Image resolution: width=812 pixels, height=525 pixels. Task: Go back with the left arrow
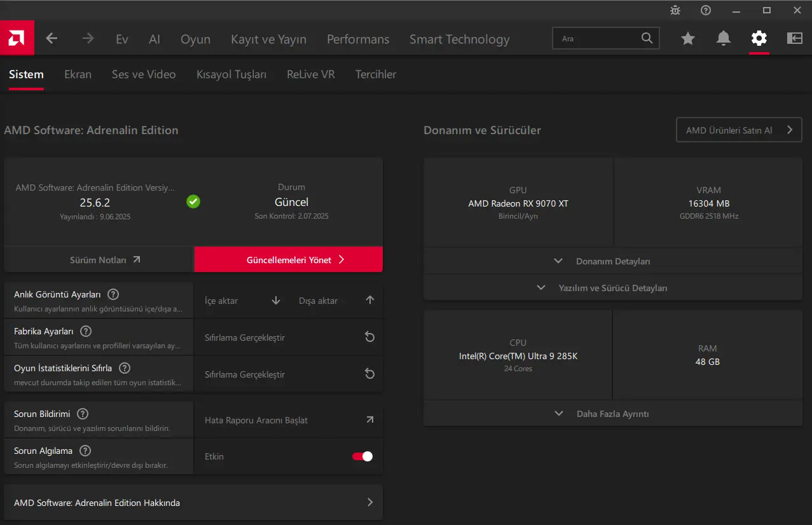(52, 39)
